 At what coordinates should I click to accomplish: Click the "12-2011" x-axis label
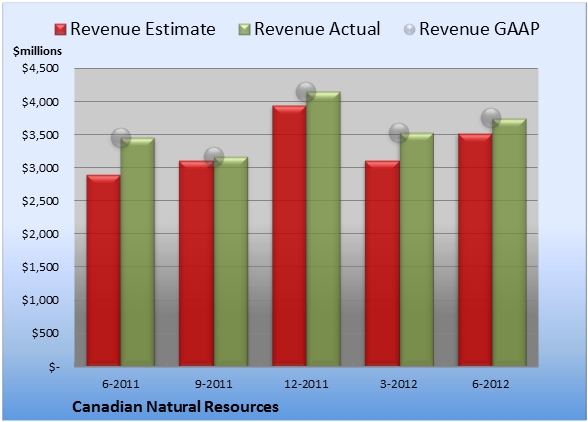[306, 384]
